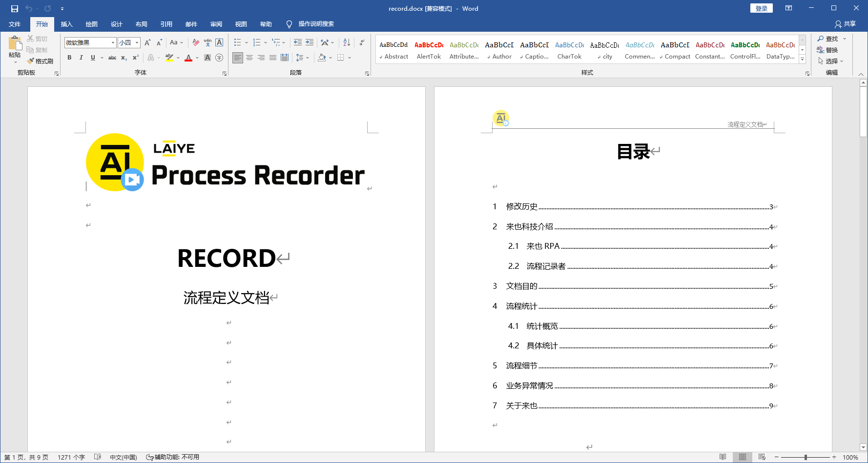Switch to the 布局 (Layout) tab
868x463 pixels.
(x=142, y=24)
